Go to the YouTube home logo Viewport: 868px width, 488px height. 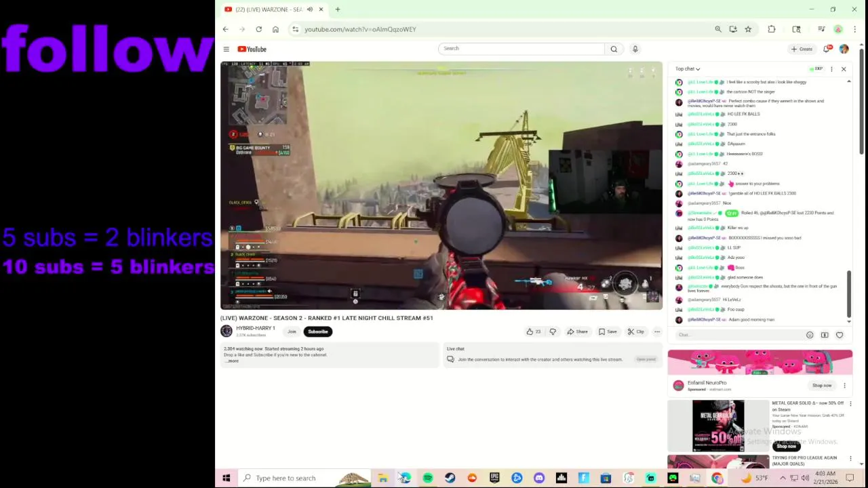point(252,49)
